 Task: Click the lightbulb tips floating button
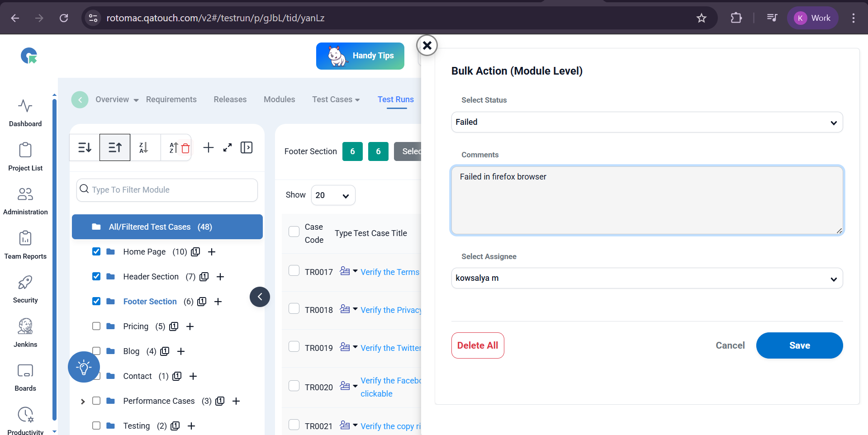click(x=84, y=367)
